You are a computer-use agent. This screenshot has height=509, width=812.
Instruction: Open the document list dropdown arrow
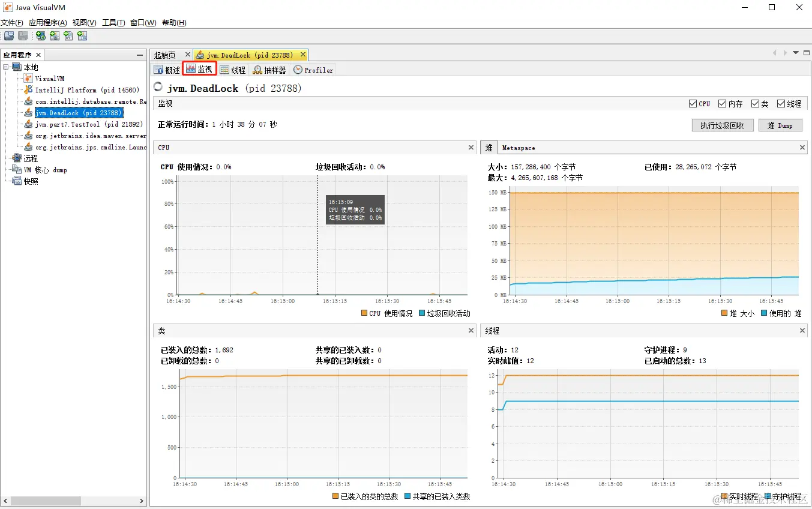pyautogui.click(x=796, y=53)
